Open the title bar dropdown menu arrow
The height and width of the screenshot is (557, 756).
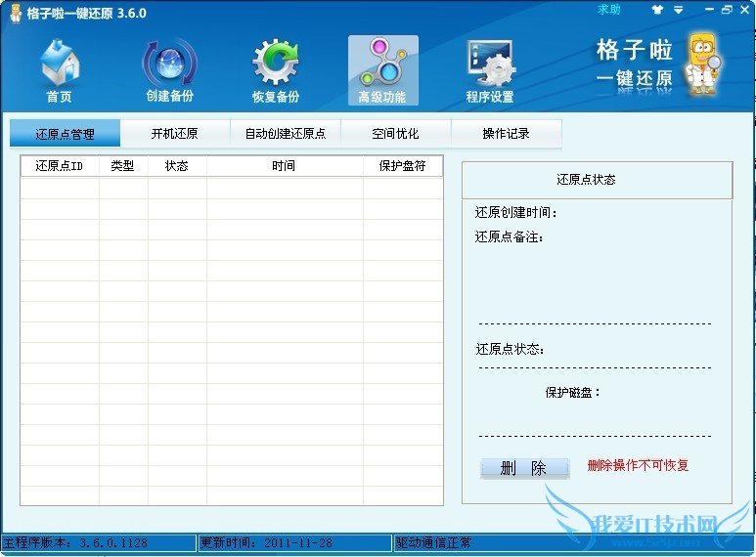(x=679, y=10)
